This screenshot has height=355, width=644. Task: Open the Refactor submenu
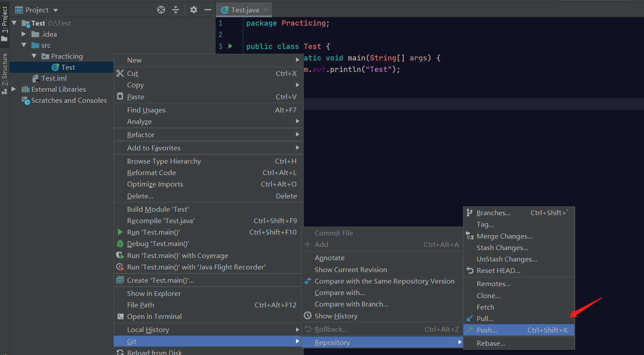(208, 135)
